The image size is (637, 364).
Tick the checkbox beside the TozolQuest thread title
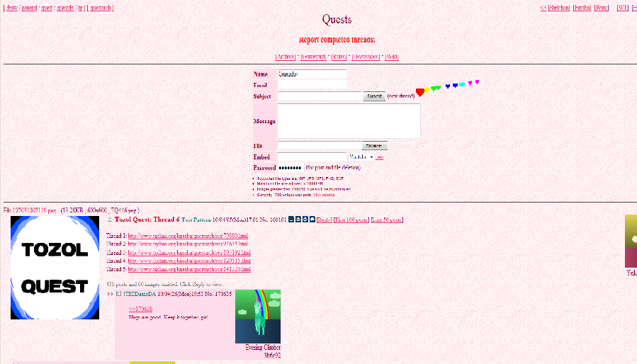tap(110, 220)
